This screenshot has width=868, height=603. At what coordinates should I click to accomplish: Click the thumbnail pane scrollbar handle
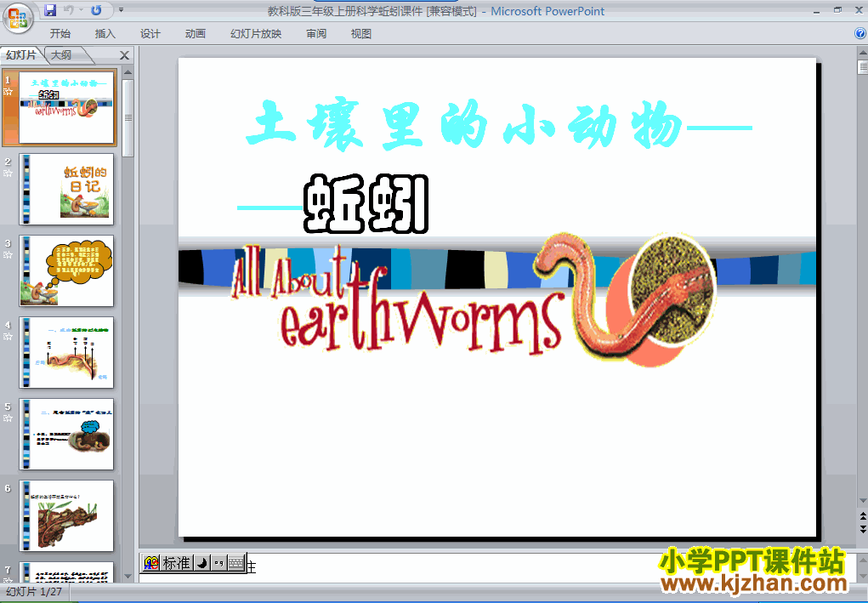coord(128,118)
